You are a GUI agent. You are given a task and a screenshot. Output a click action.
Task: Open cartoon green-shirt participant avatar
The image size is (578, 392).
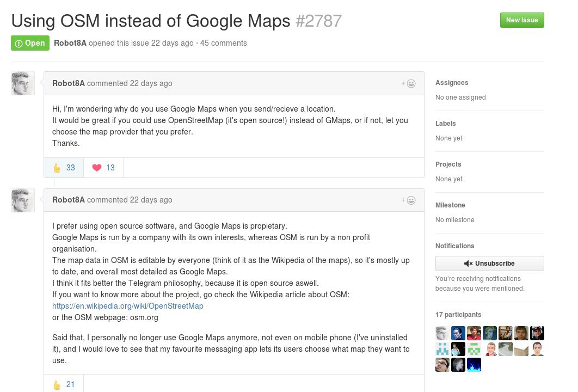click(x=537, y=349)
